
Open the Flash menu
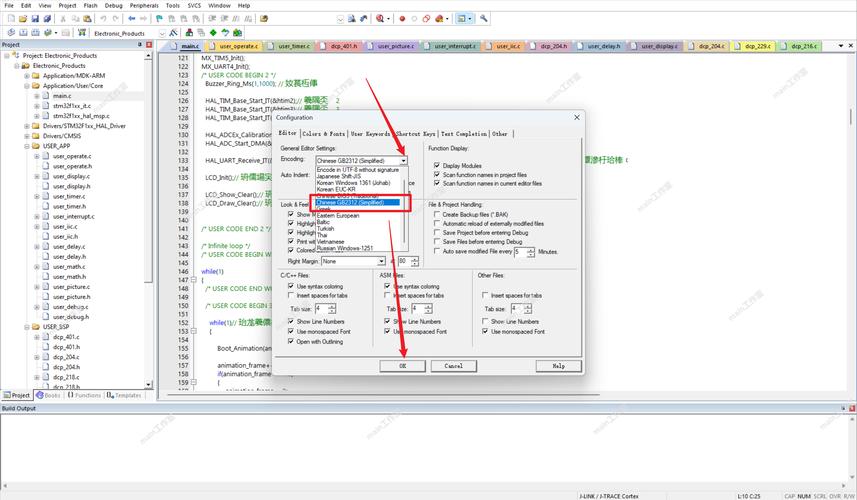coord(91,5)
